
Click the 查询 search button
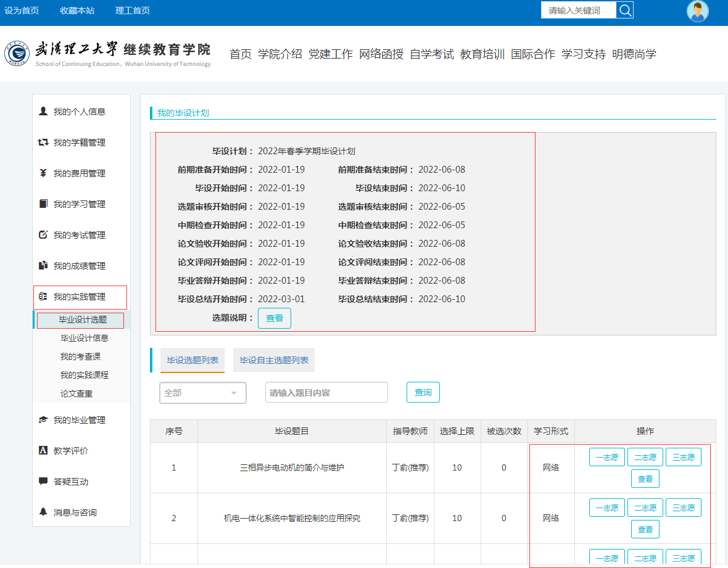click(x=423, y=392)
